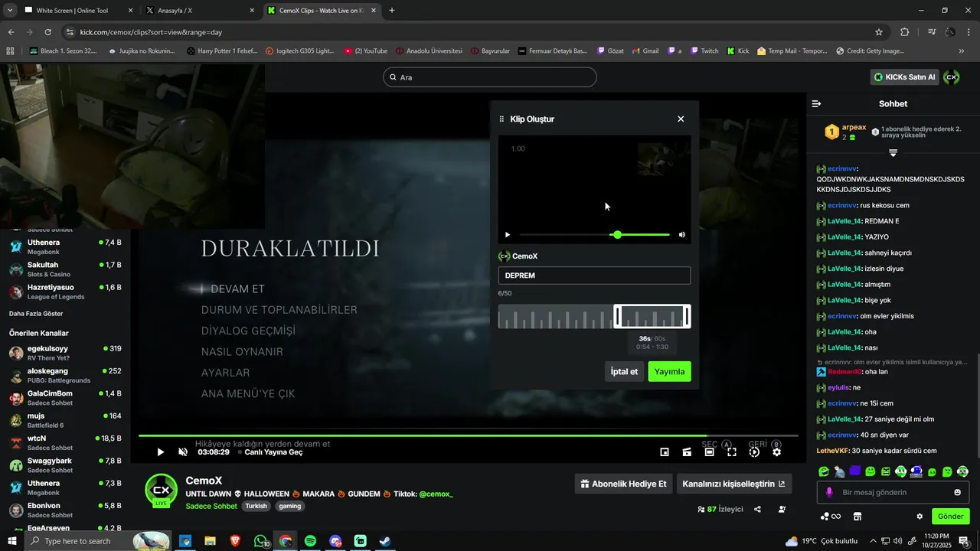The image size is (980, 551).
Task: Open chat settings gear icon
Action: (920, 517)
